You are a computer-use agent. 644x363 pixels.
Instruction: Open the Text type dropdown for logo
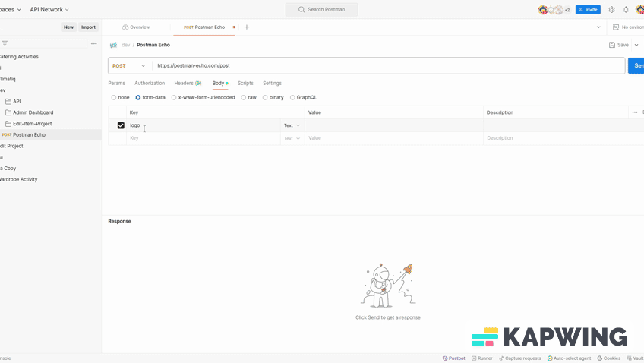pyautogui.click(x=292, y=125)
